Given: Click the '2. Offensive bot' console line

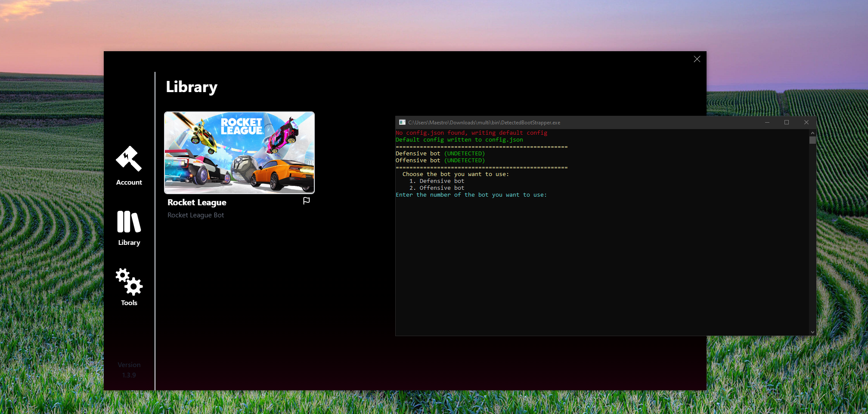Looking at the screenshot, I should [x=437, y=188].
